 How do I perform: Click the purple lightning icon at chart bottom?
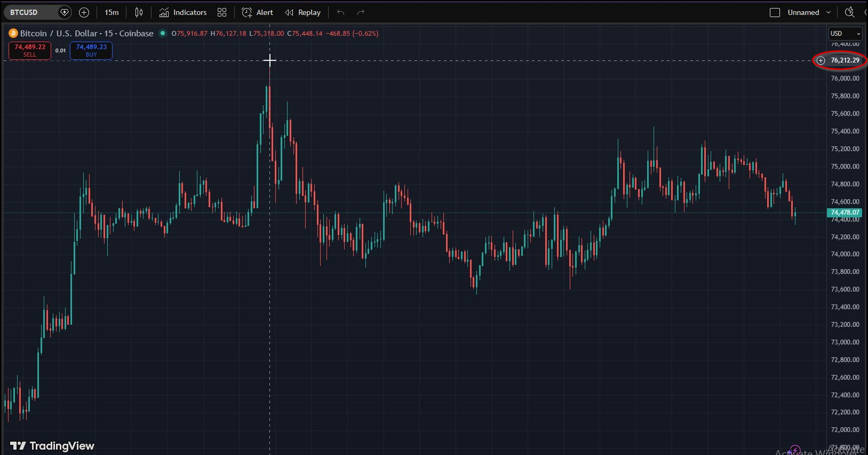click(x=794, y=450)
